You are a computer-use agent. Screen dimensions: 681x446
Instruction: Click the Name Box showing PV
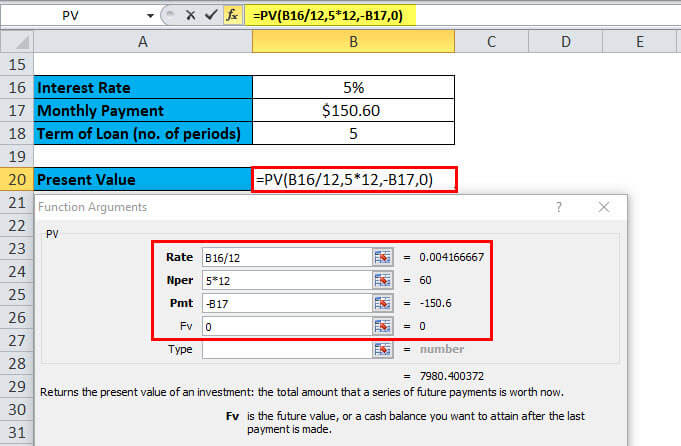[x=72, y=16]
